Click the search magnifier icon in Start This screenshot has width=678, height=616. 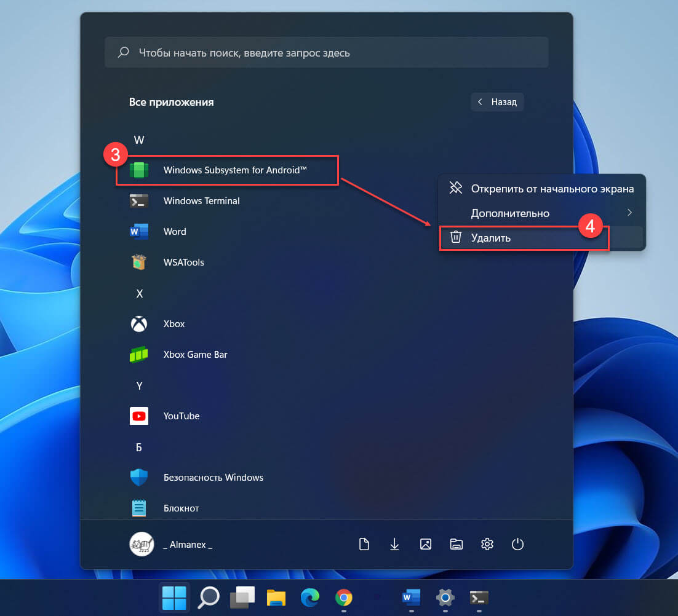click(x=123, y=53)
